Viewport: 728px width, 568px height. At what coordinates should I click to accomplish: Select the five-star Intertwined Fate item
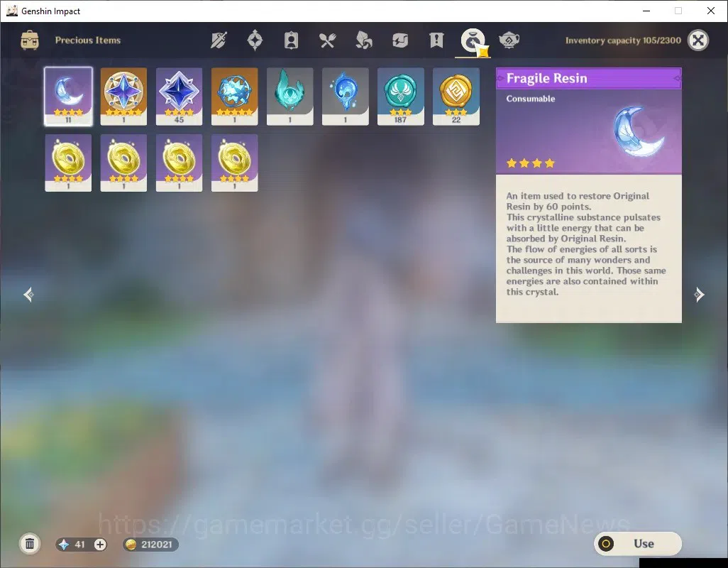(123, 97)
